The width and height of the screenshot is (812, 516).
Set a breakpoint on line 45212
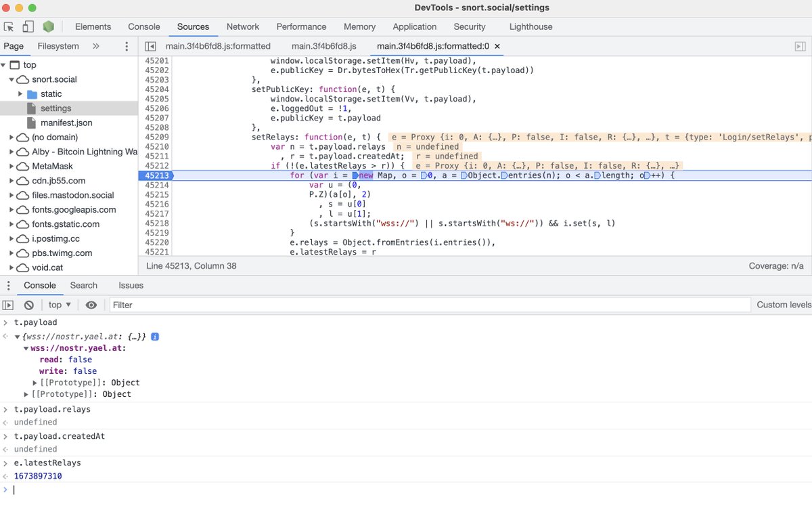pyautogui.click(x=157, y=166)
